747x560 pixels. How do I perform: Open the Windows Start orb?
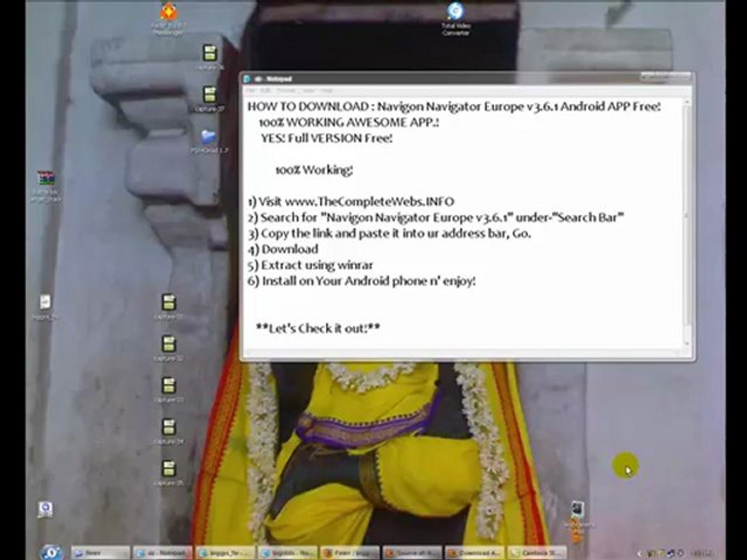coord(51,552)
